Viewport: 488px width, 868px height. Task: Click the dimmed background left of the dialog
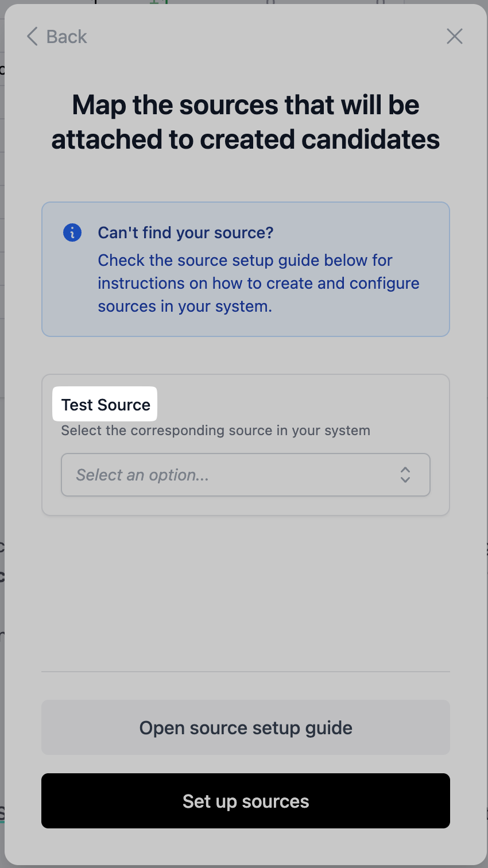click(x=2, y=459)
